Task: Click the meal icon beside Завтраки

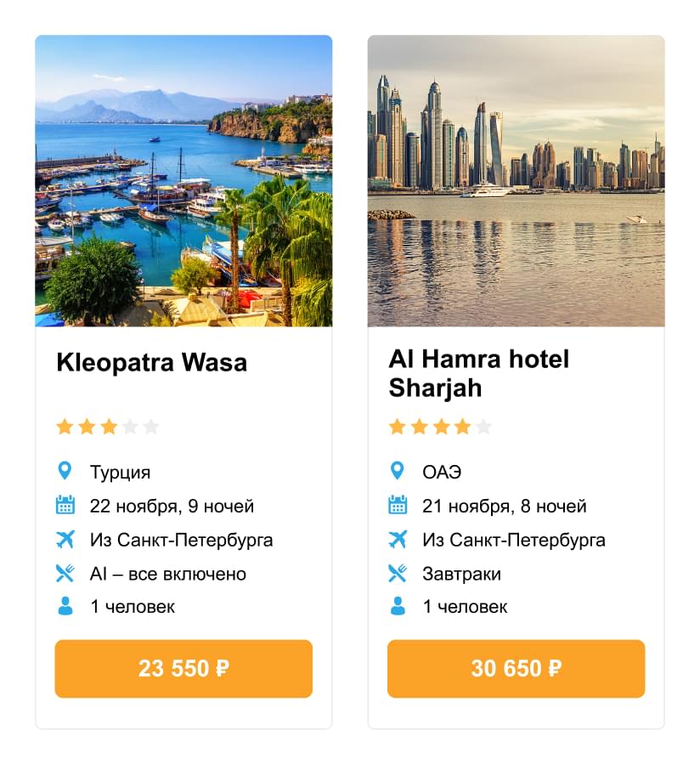Action: 398,573
